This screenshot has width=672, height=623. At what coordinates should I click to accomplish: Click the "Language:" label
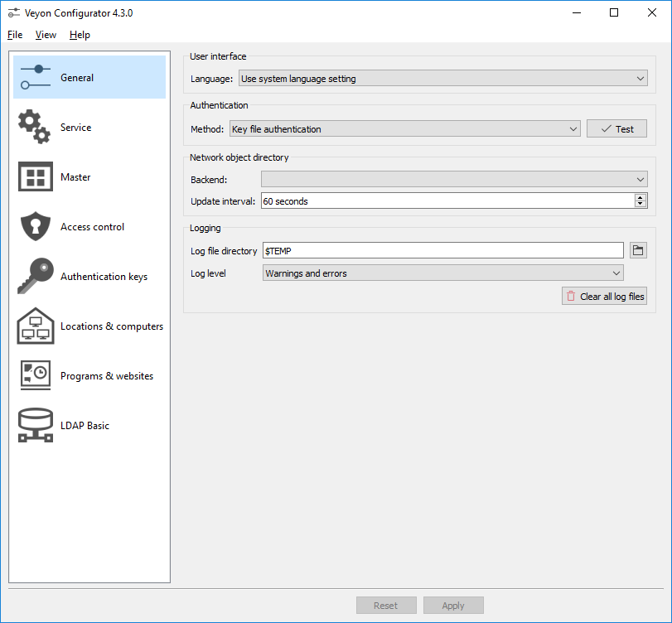click(212, 79)
